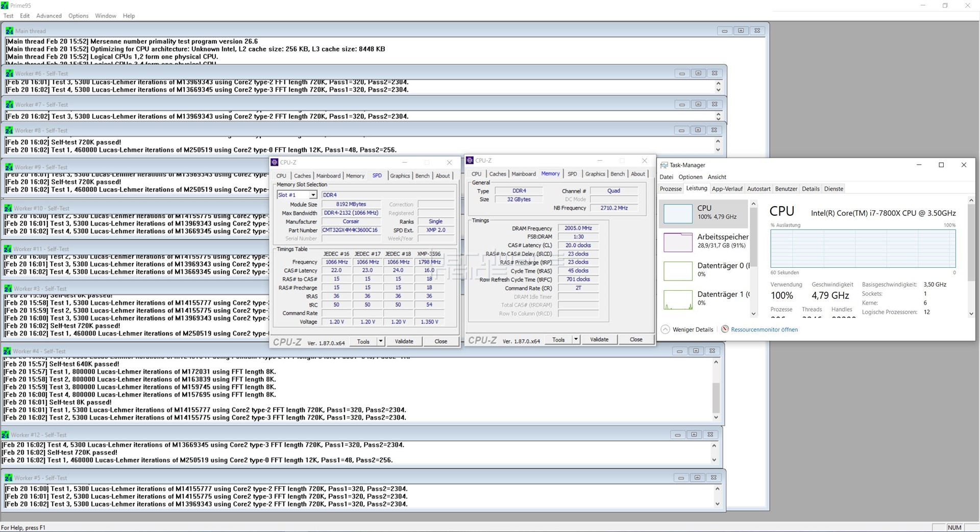Maximize the Main thread child window
The height and width of the screenshot is (532, 980).
tap(741, 31)
